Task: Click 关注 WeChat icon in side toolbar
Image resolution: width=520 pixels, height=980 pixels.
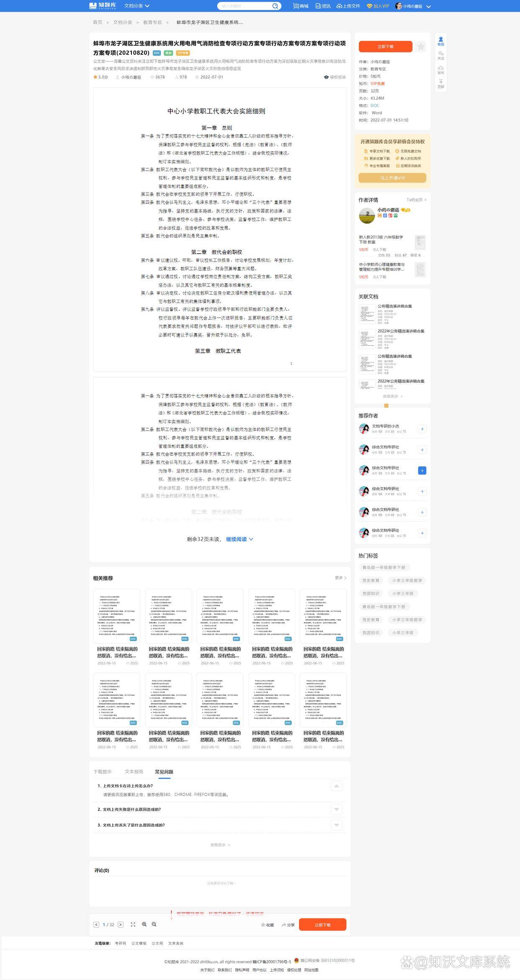Action: 440,55
